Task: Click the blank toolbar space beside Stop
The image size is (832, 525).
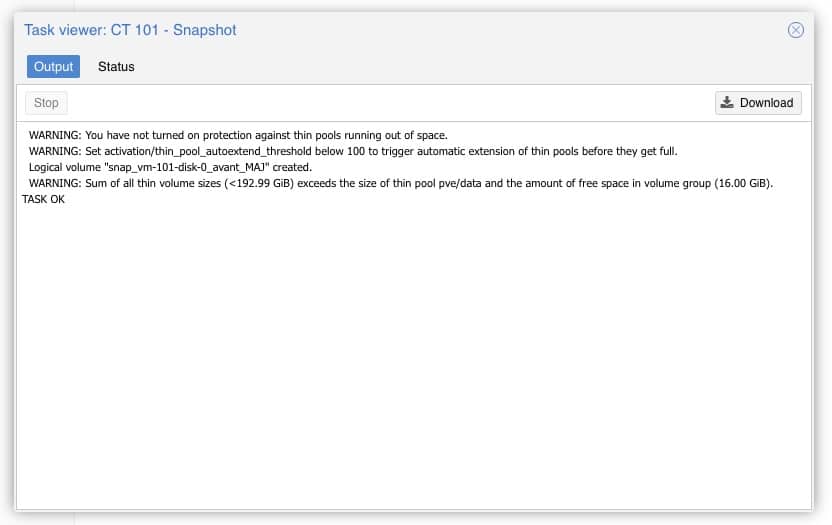Action: 391,103
